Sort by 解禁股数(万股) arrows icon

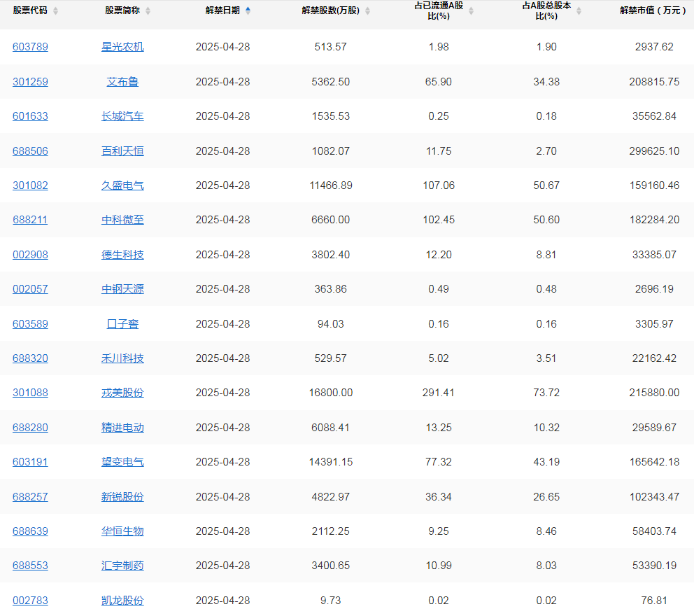367,11
